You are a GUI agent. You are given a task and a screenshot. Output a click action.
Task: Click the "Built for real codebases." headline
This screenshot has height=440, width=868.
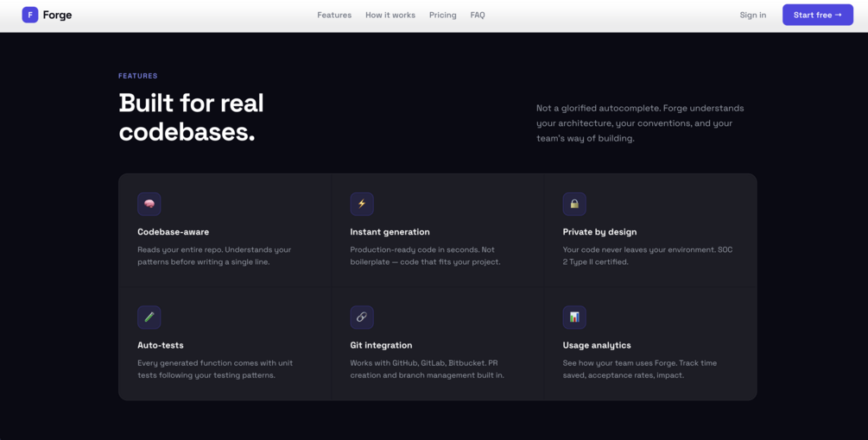(x=192, y=117)
